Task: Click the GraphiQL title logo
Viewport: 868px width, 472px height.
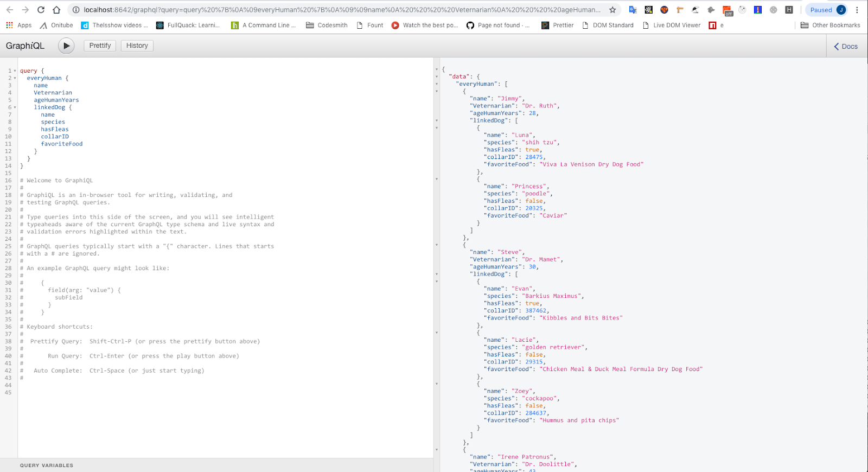Action: [25, 46]
